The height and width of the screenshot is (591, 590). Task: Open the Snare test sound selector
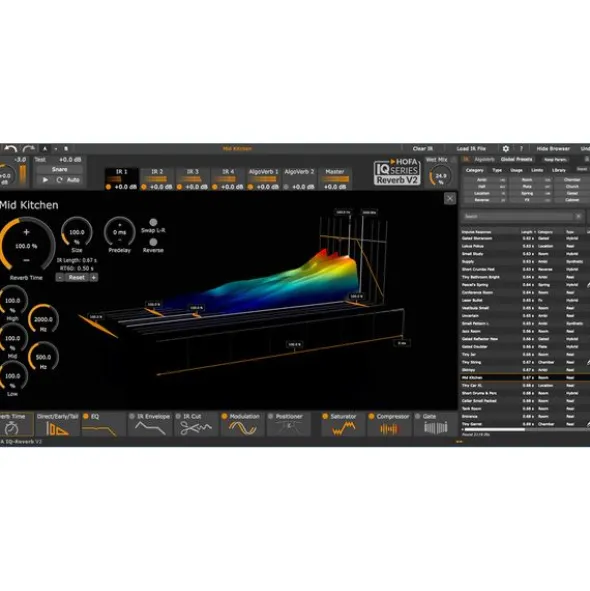(x=59, y=170)
